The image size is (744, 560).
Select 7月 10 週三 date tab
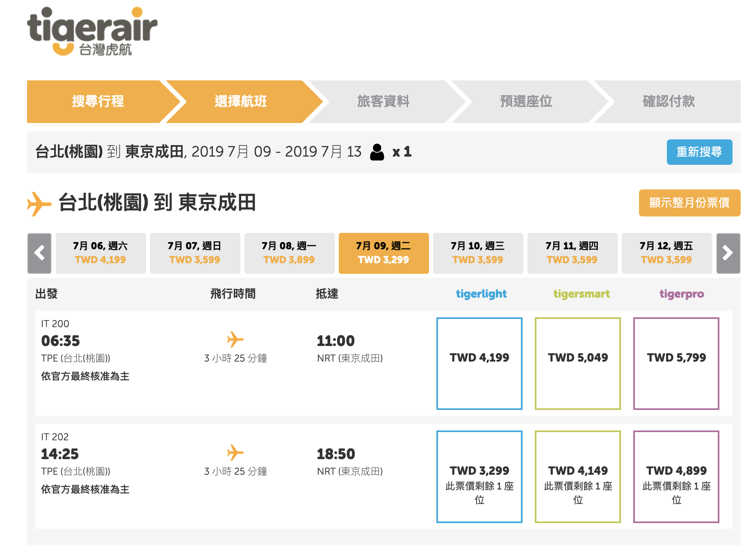[478, 253]
